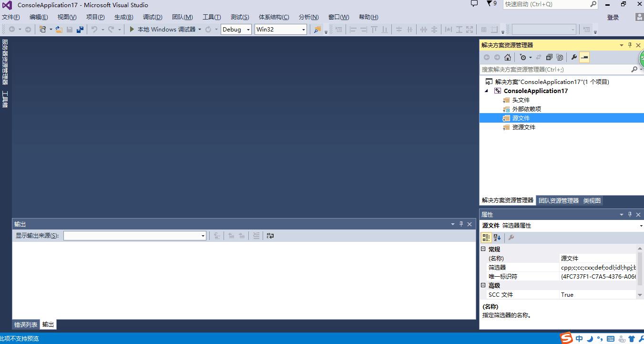This screenshot has height=344, width=644.
Task: Click the soft keyboard icon in IME bar
Action: (x=611, y=339)
